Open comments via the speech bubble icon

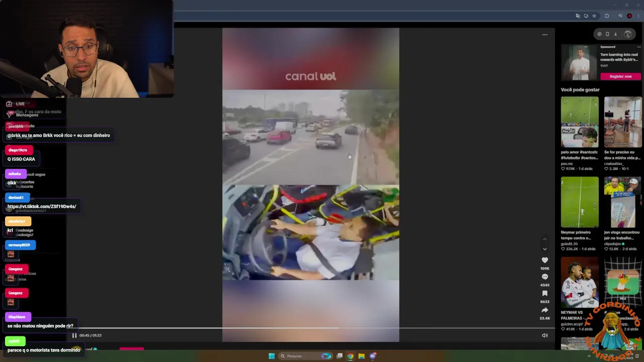point(545,277)
